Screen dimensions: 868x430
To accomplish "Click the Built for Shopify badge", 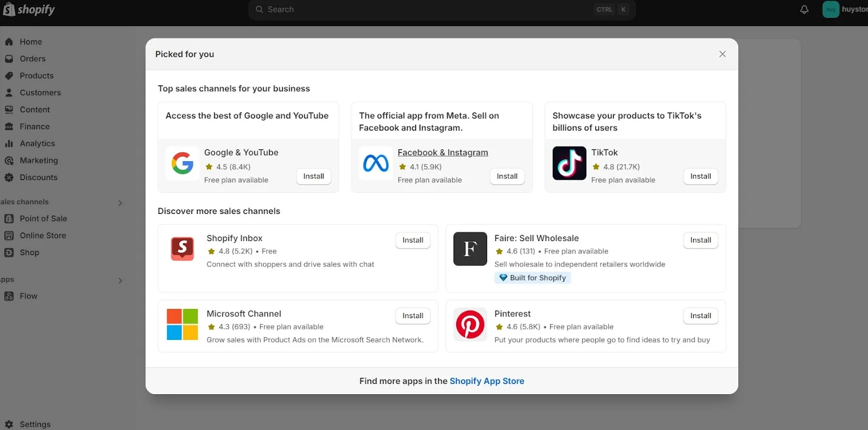I will coord(533,277).
